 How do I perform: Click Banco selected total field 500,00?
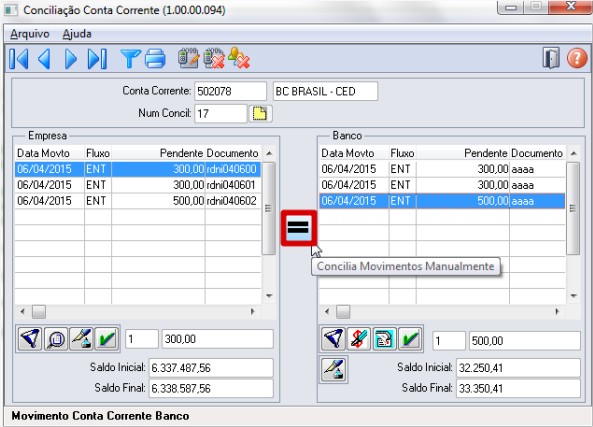coord(525,341)
